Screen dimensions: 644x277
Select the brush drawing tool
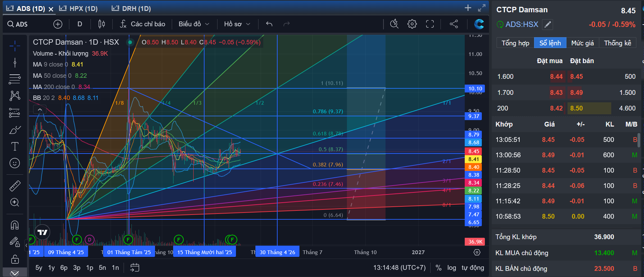[x=15, y=130]
